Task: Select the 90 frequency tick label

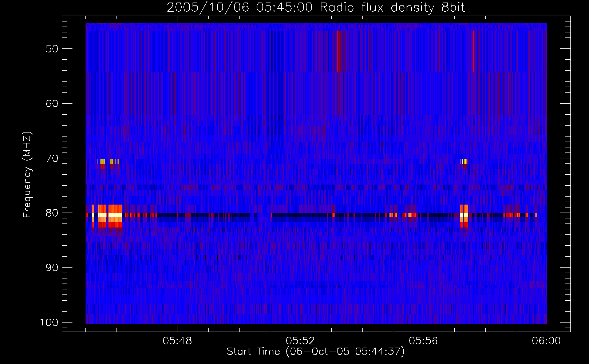Action: tap(52, 268)
